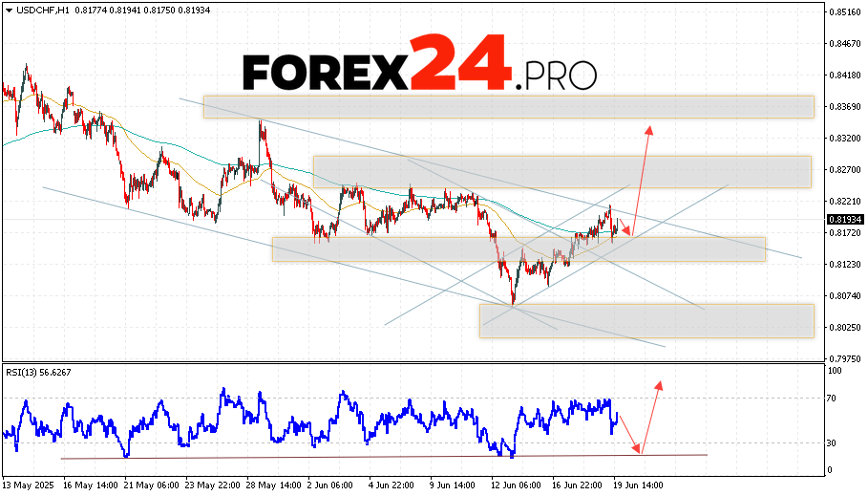
Task: Open the chart dropdown triangle beside USDCHF,H1
Action: 7,9
